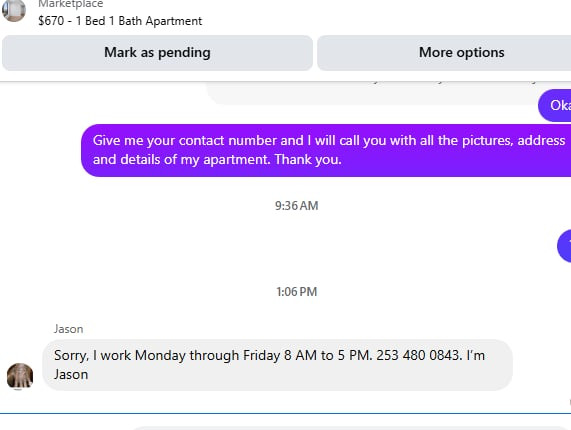Click the 9:36 AM timestamp
The height and width of the screenshot is (430, 571).
click(x=296, y=206)
